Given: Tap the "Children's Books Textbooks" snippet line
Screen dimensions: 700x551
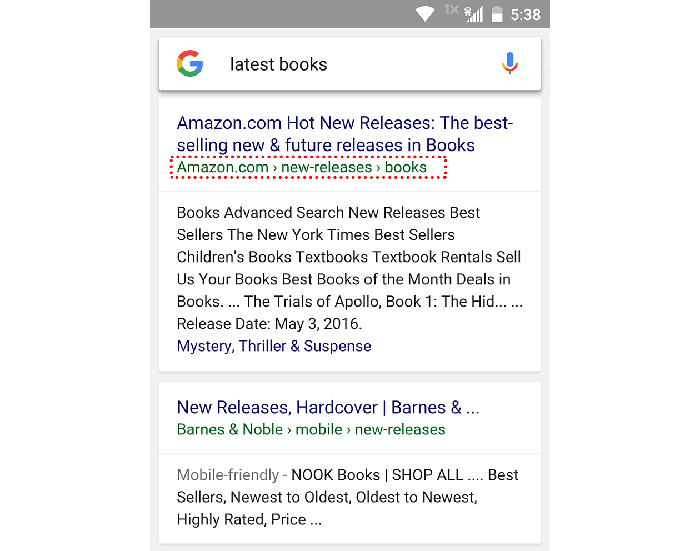Looking at the screenshot, I should click(349, 257).
